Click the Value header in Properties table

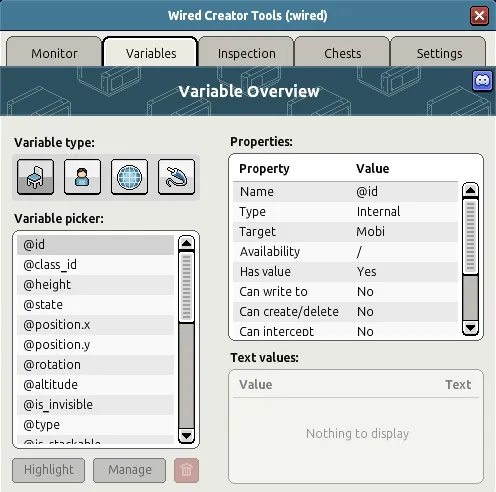tap(372, 169)
